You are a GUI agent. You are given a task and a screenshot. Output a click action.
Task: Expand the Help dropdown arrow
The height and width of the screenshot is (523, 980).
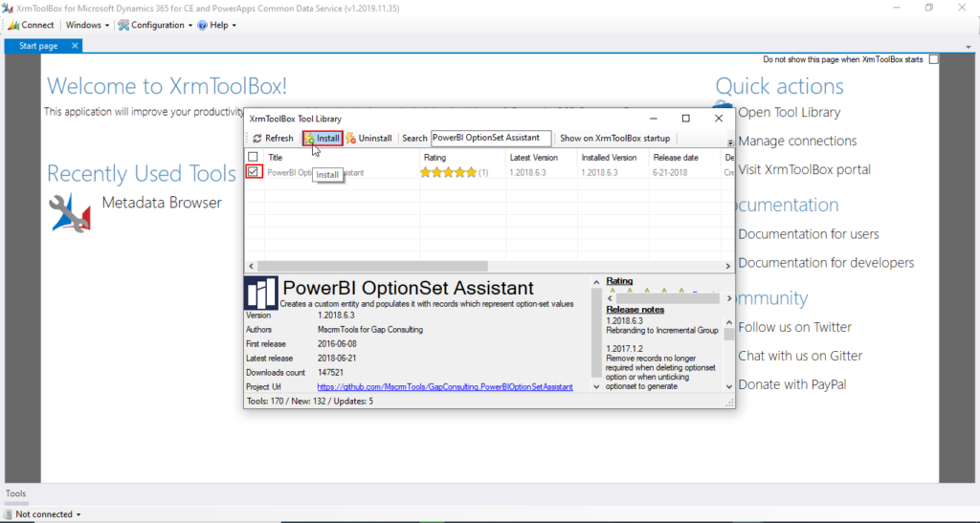pos(234,26)
